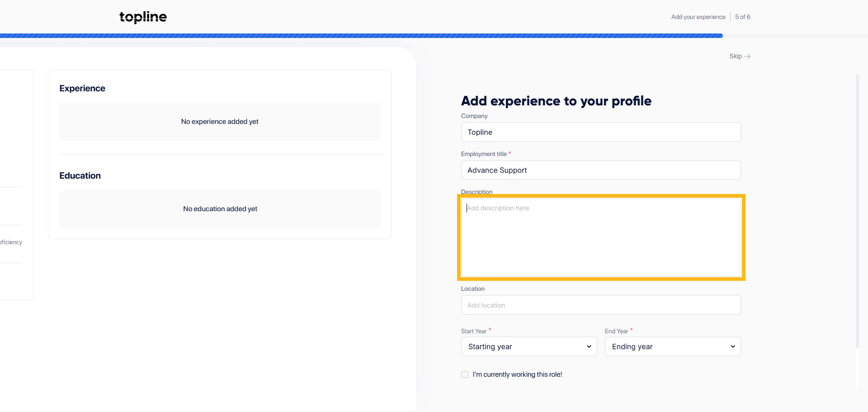Skip the add experience step
Viewport: 868px width, 412px height.
pyautogui.click(x=736, y=57)
